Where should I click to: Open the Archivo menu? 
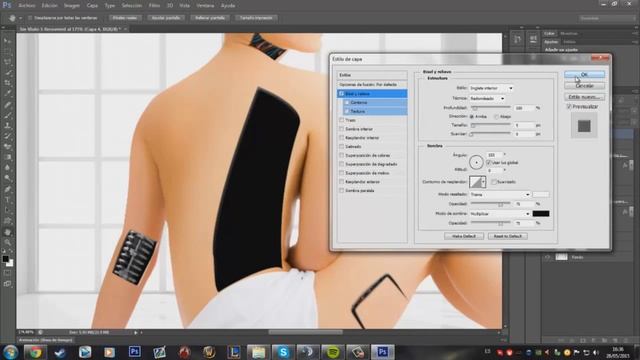tap(27, 6)
